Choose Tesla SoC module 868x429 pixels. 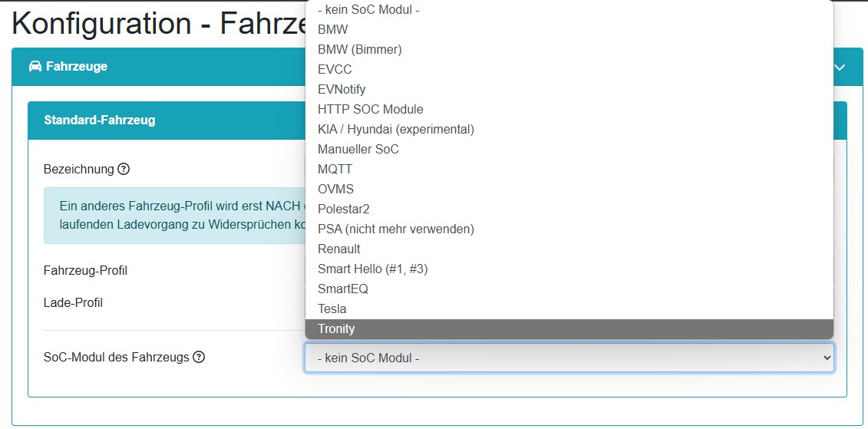pos(332,309)
